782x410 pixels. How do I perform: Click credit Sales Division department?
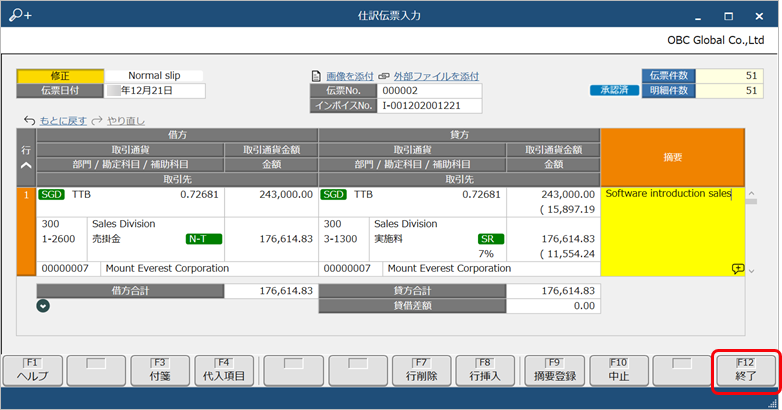[x=405, y=224]
